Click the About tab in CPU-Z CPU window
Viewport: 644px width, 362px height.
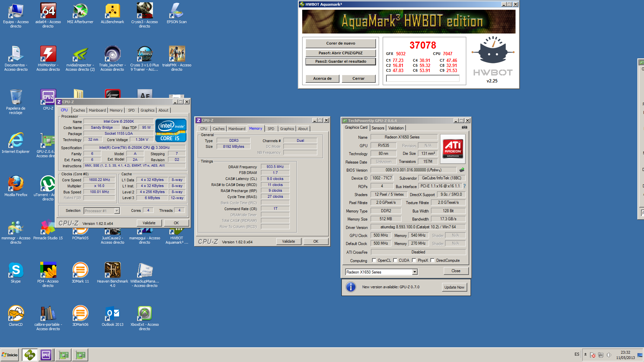(x=163, y=110)
